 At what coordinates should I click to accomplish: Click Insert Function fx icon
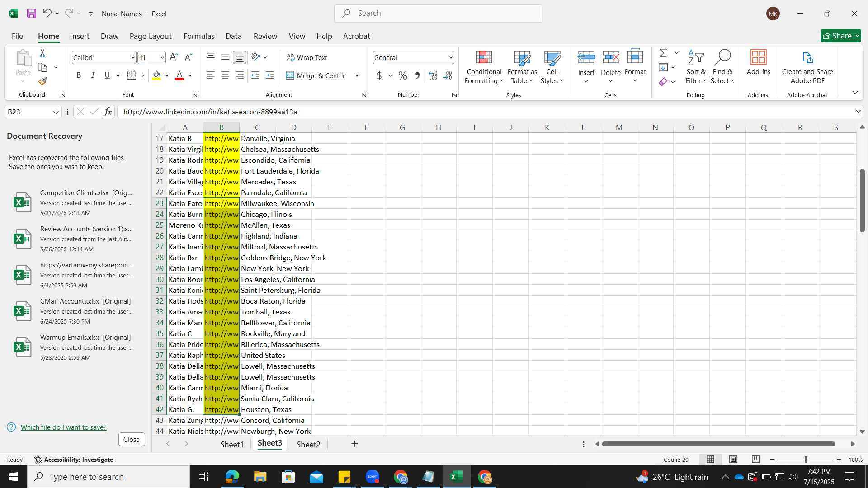108,112
